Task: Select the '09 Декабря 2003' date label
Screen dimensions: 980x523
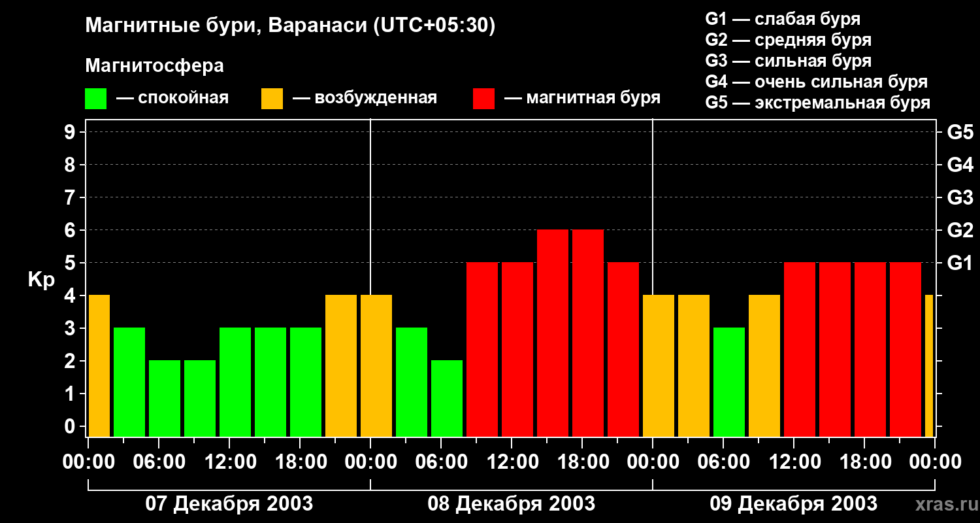Action: pyautogui.click(x=793, y=503)
